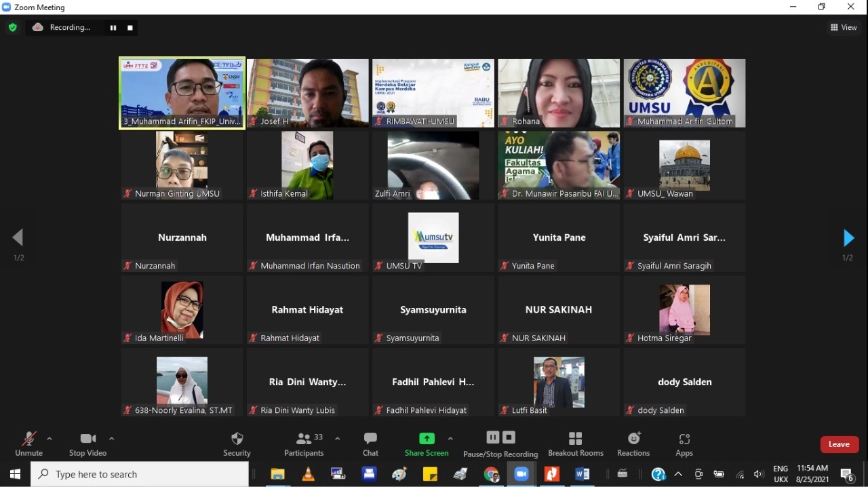Screen dimensions: 868x493
Task: Open File Explorer from taskbar
Action: point(277,475)
